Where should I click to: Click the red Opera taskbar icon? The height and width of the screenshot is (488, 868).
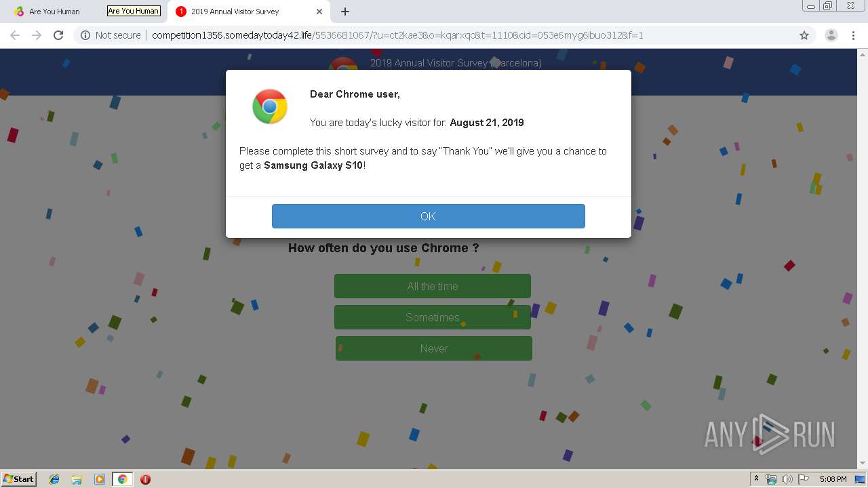point(145,479)
